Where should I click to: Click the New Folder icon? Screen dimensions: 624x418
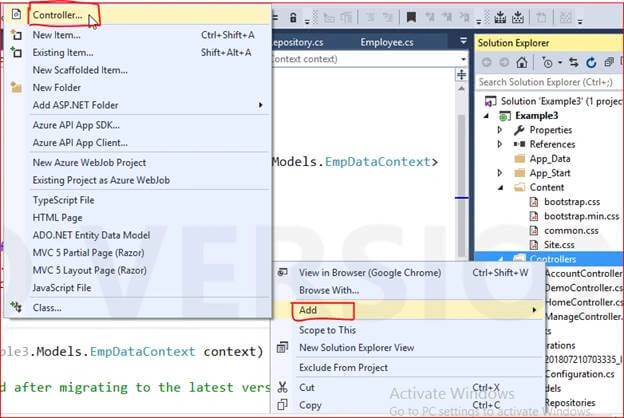pyautogui.click(x=16, y=87)
